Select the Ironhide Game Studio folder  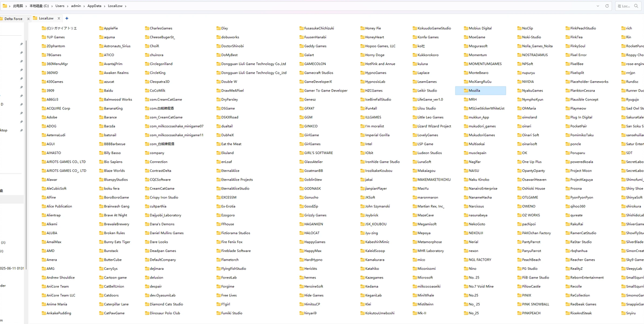coord(379,162)
